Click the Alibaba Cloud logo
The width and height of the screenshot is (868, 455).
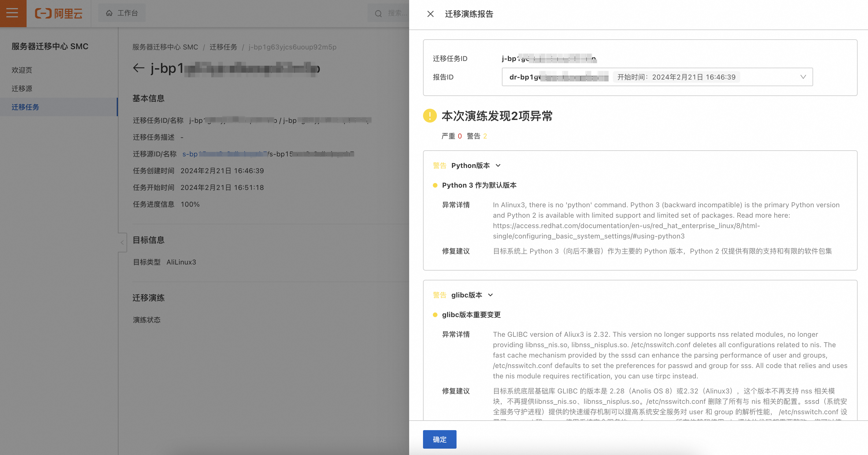pos(59,14)
